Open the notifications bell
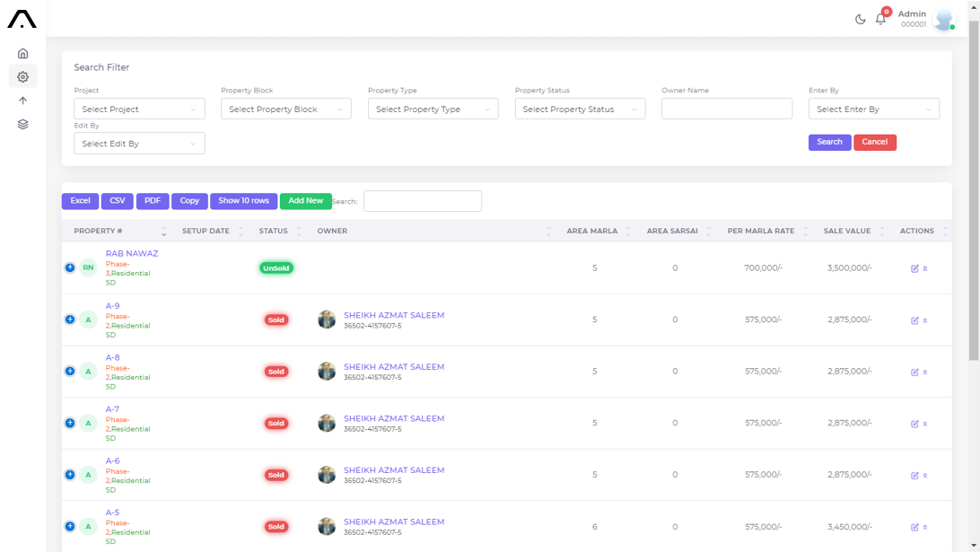The width and height of the screenshot is (980, 552). point(880,19)
